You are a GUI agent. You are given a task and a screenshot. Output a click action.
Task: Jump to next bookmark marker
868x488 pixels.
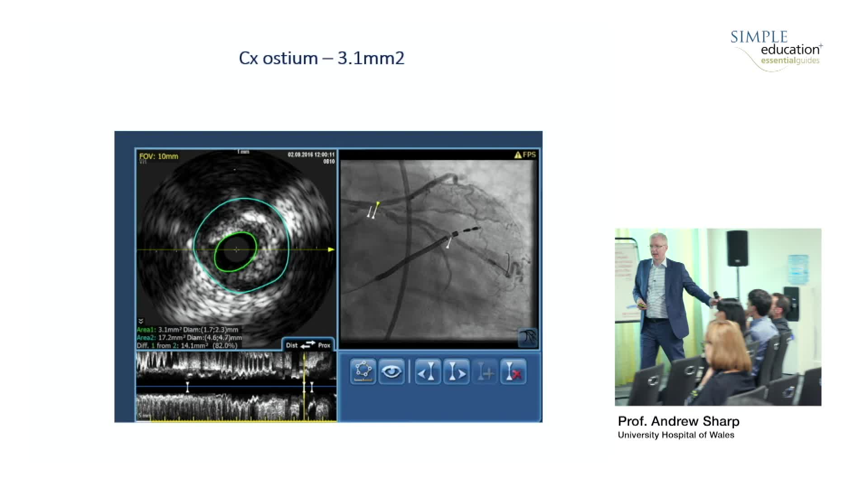456,372
